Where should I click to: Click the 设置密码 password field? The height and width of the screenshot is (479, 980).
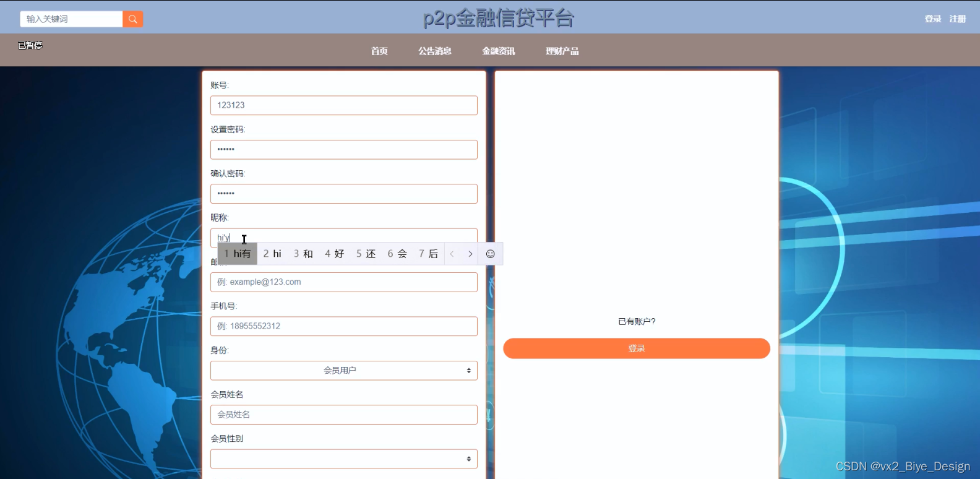pos(344,150)
